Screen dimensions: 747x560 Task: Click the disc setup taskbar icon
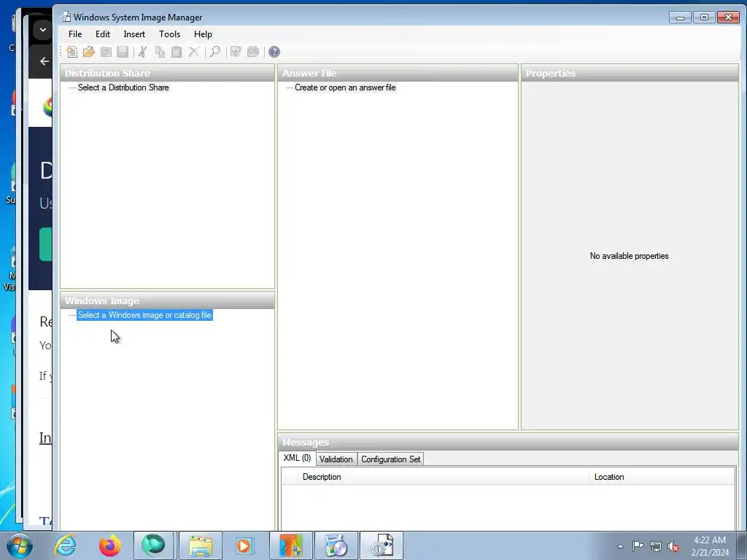[336, 545]
